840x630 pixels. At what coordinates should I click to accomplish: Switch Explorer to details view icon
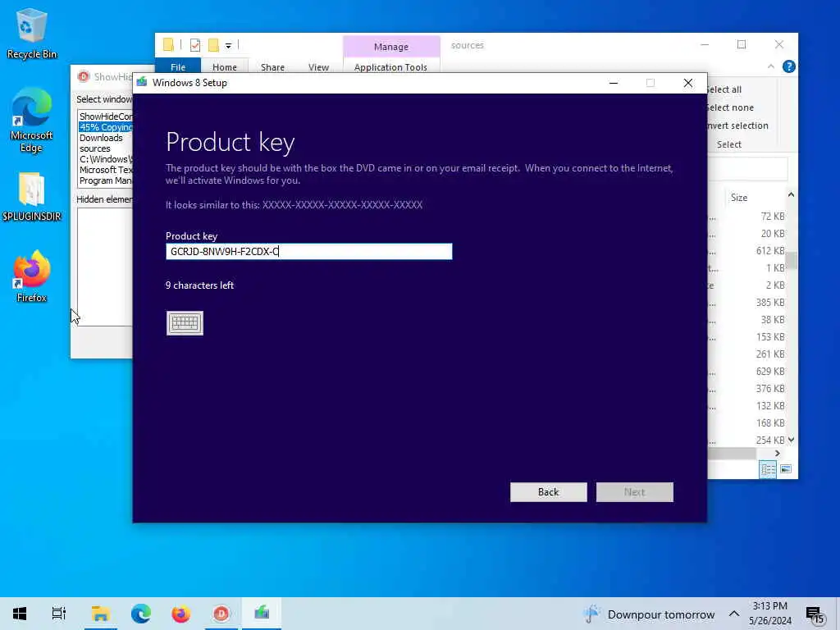point(768,469)
